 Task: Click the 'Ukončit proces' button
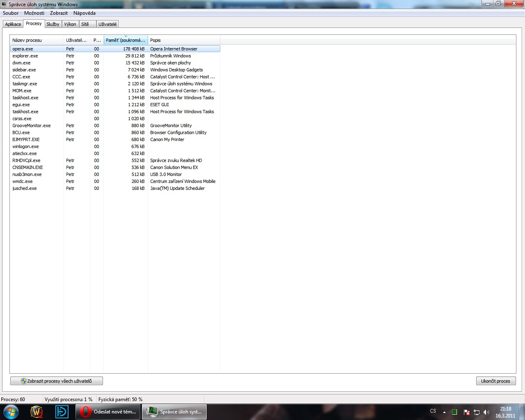[495, 381]
